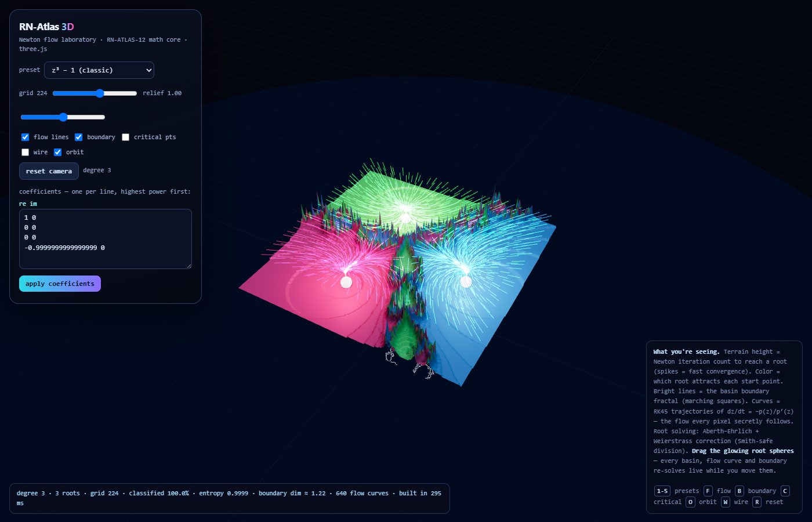This screenshot has height=522, width=812.
Task: Click the O orbit key badge
Action: click(x=690, y=502)
